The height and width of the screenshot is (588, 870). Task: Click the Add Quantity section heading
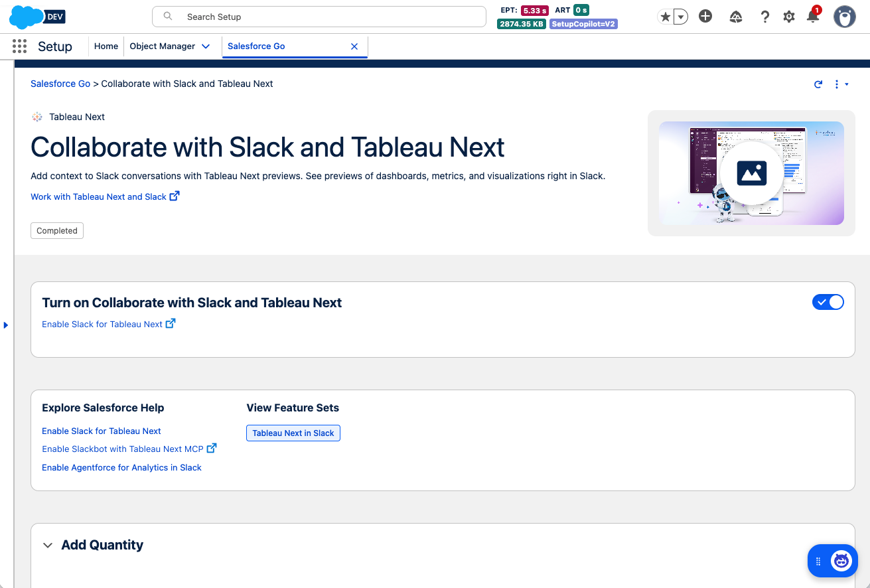[102, 545]
